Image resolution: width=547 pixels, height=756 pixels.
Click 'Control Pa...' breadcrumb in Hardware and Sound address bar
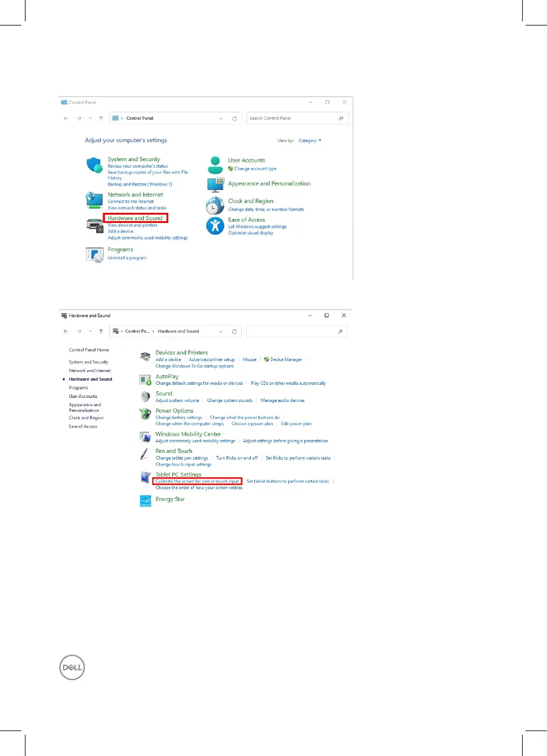(x=138, y=331)
